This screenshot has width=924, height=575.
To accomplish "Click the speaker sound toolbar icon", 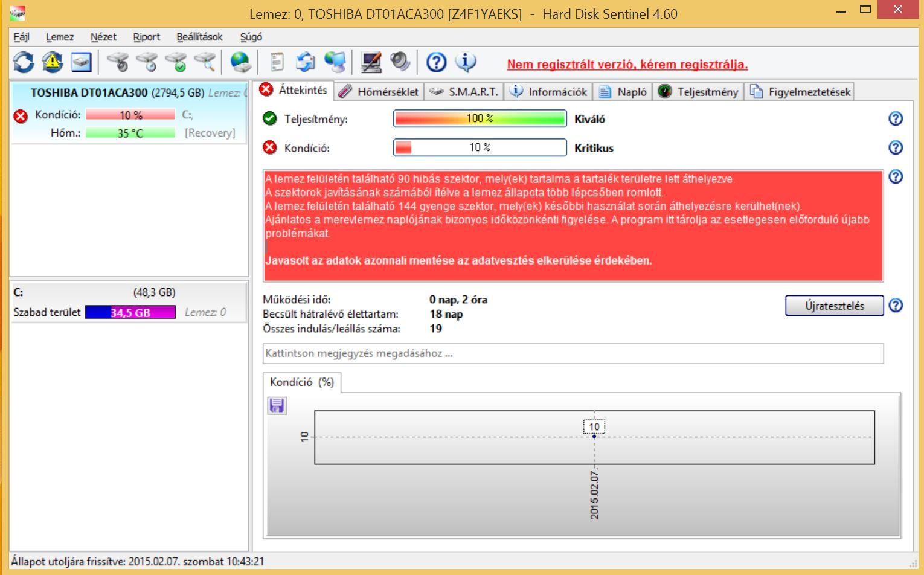I will tap(400, 62).
